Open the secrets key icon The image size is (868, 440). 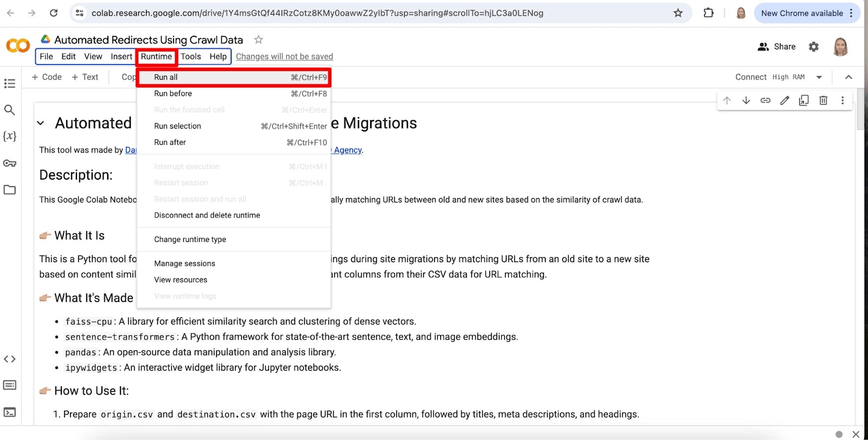(x=9, y=163)
